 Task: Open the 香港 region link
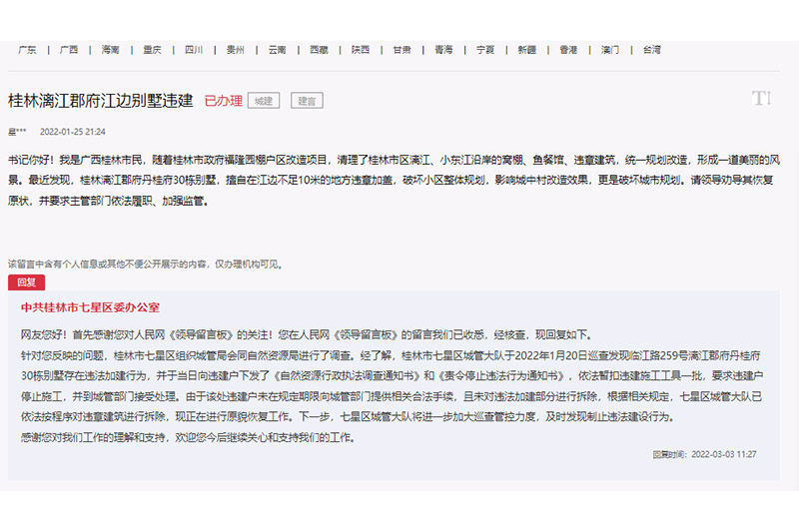(568, 50)
